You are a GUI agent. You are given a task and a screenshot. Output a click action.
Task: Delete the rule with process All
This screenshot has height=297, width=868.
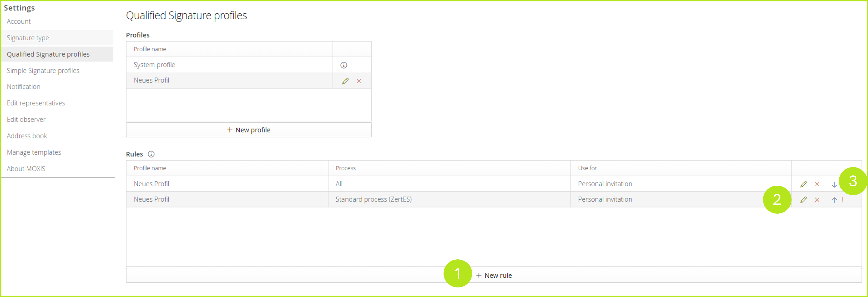click(817, 184)
